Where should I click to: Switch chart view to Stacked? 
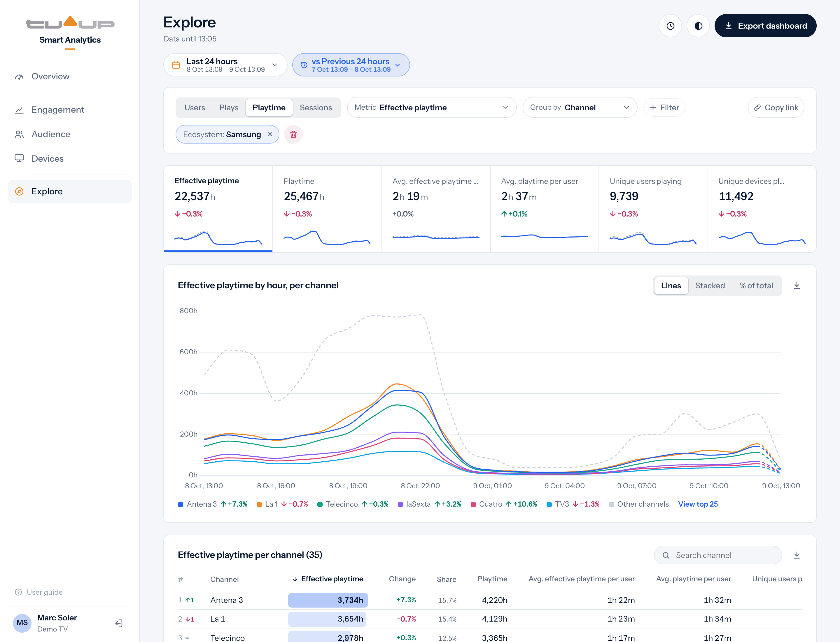tap(710, 285)
